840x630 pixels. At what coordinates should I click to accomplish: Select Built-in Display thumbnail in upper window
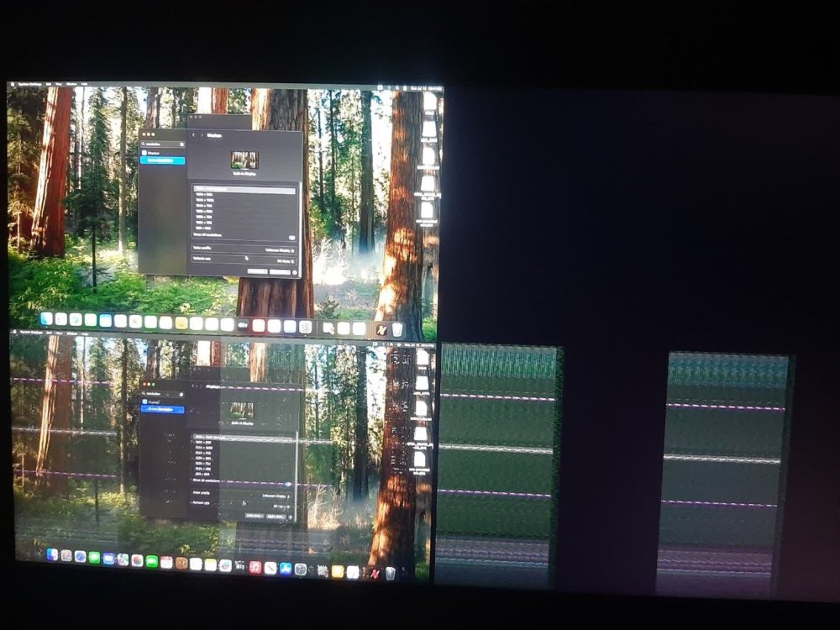pos(244,160)
